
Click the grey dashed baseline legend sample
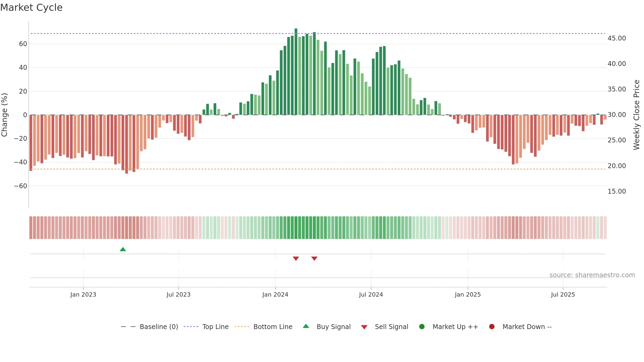pyautogui.click(x=128, y=327)
